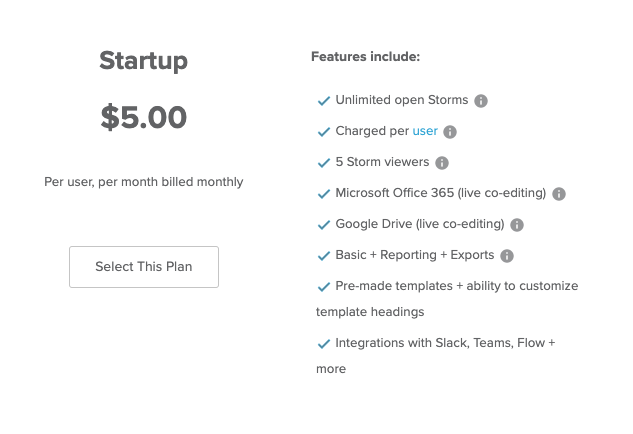The width and height of the screenshot is (633, 434).
Task: Click "Per user, per month billed monthly" text
Action: [144, 182]
